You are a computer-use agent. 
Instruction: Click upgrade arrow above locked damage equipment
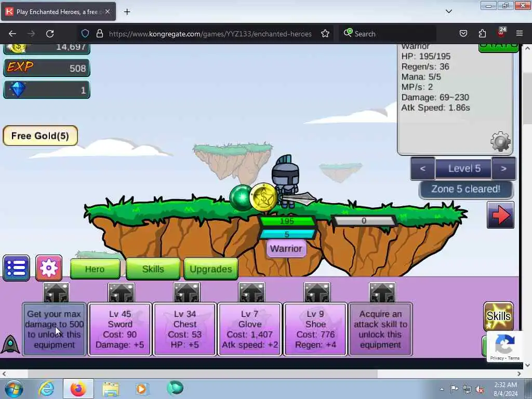tap(56, 292)
